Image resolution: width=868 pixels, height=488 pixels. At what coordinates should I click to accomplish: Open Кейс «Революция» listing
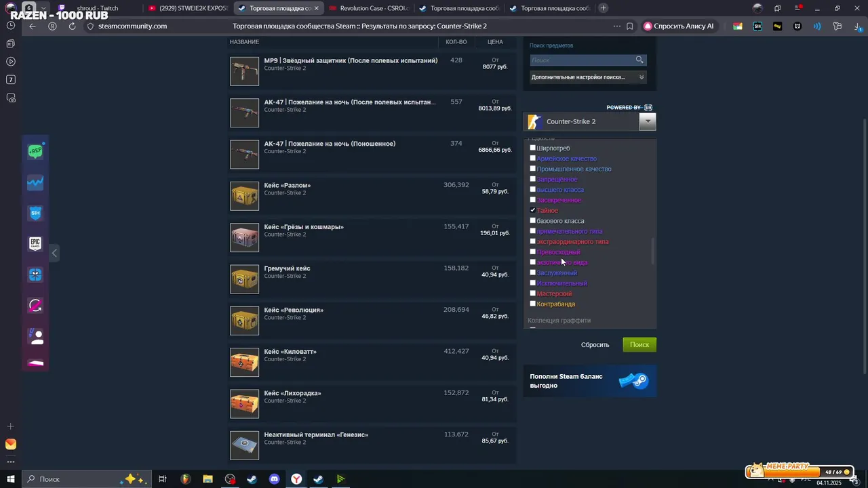pyautogui.click(x=372, y=321)
